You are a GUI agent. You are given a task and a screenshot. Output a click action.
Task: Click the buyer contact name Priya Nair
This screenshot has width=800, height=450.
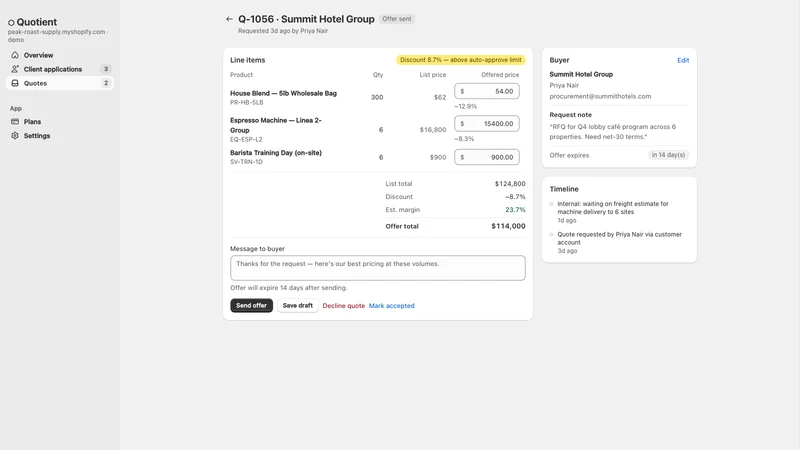(x=564, y=86)
